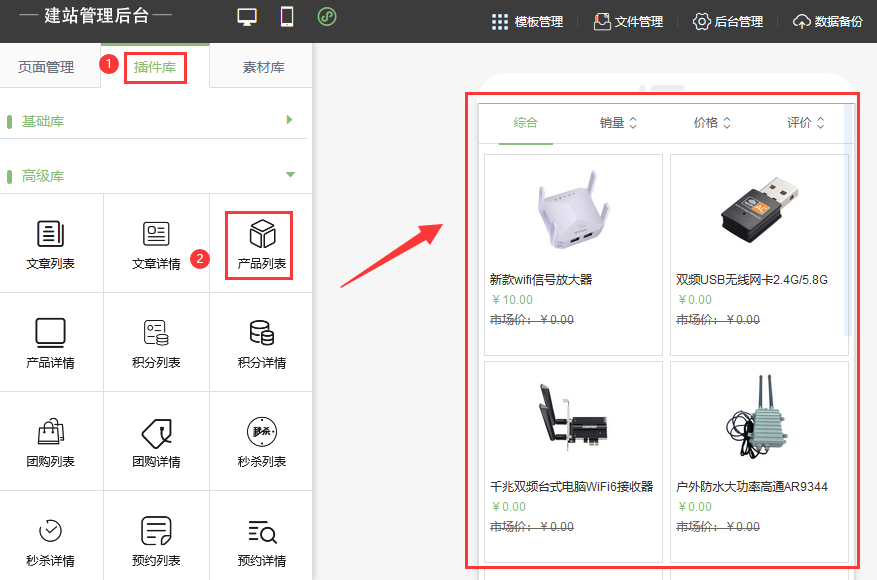Open 数据备份 in the top bar
877x580 pixels.
pyautogui.click(x=828, y=22)
